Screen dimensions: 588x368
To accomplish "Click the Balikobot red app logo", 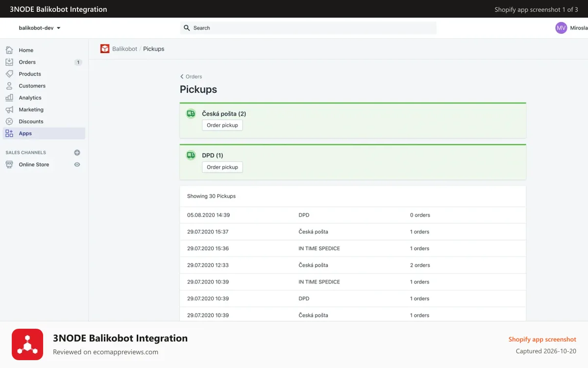I will pyautogui.click(x=105, y=49).
